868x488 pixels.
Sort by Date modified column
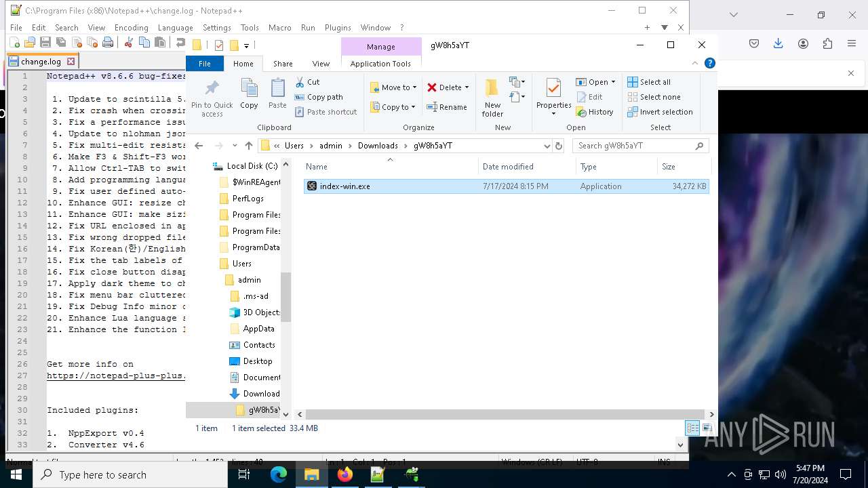507,167
